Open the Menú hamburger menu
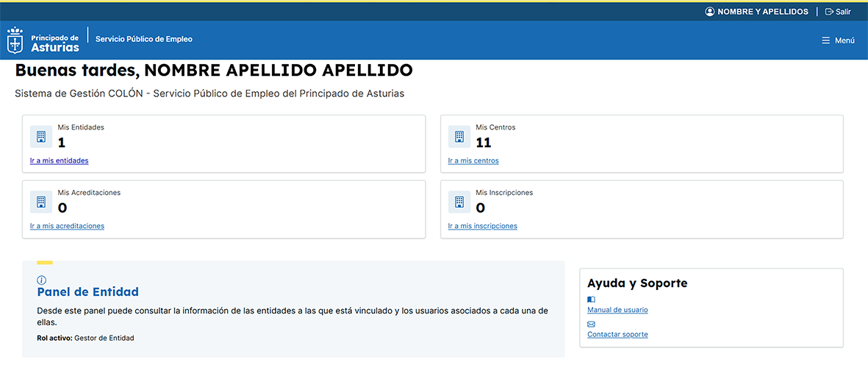 [x=838, y=40]
